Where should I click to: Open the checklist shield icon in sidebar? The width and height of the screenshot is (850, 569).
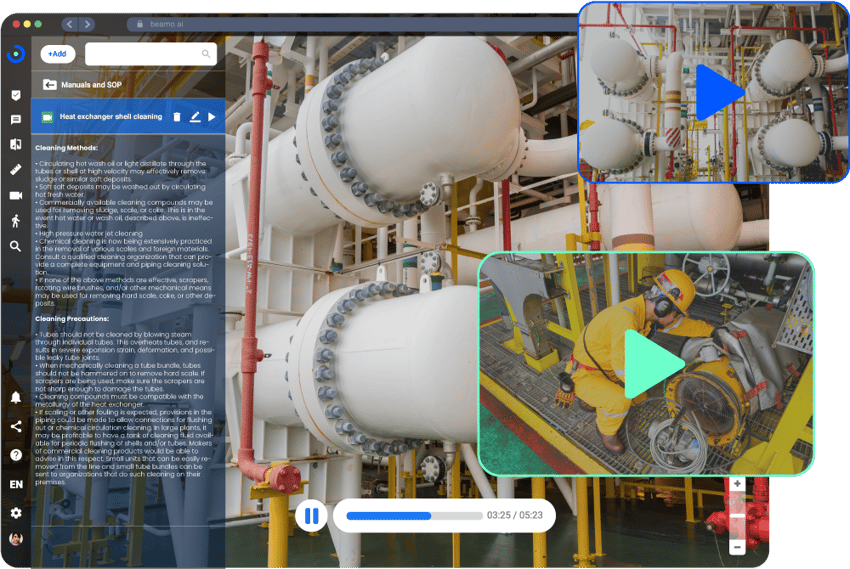coord(16,95)
